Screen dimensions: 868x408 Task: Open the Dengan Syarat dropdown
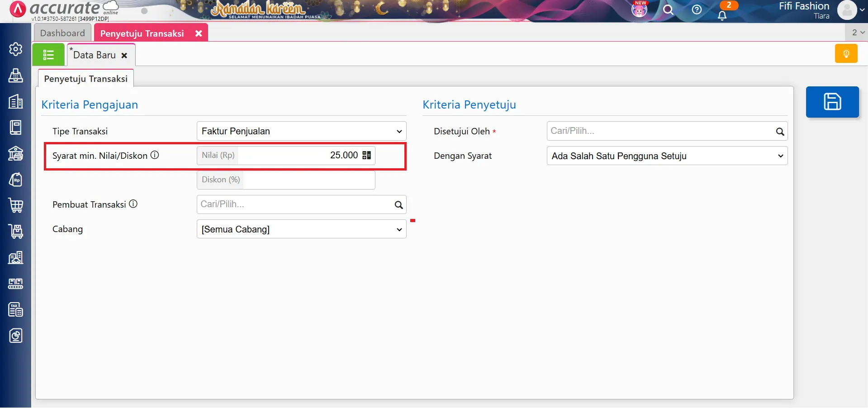(667, 156)
